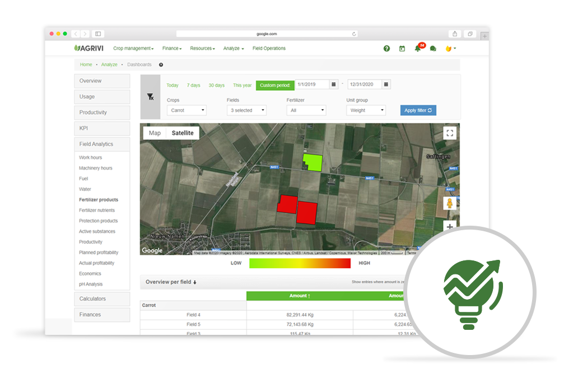
Task: Select the left red field polygon
Action: click(287, 204)
